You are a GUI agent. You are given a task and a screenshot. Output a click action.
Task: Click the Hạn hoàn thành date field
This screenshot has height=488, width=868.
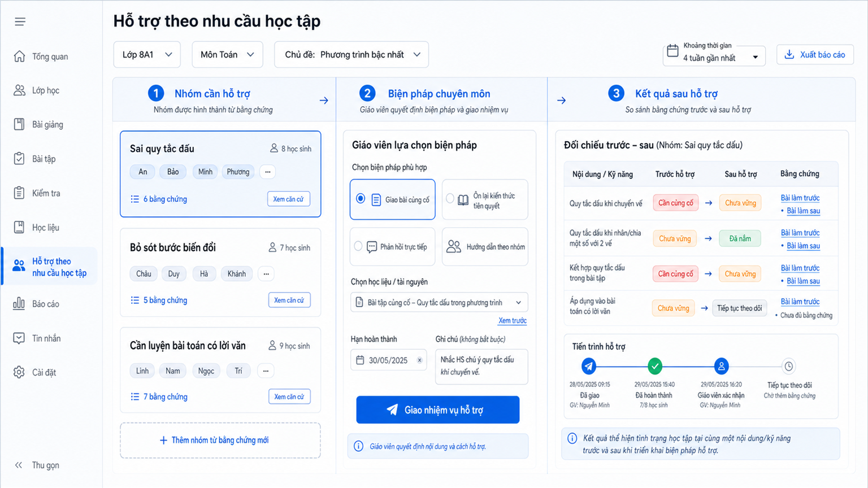(389, 360)
